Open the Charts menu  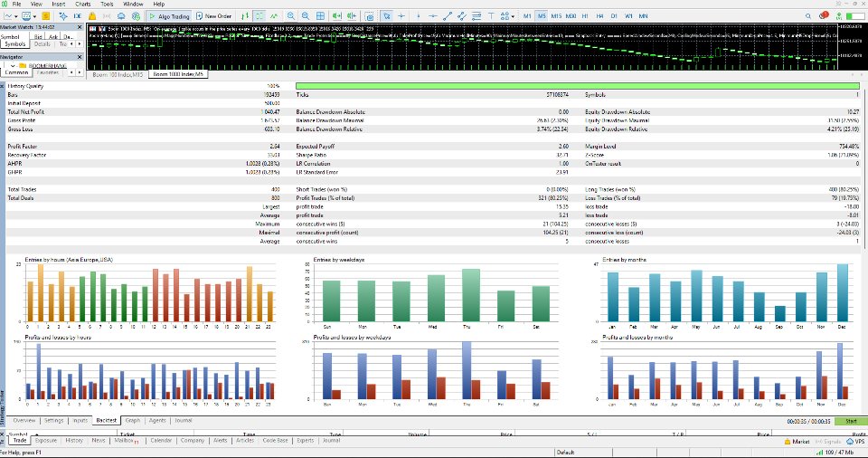(x=83, y=4)
